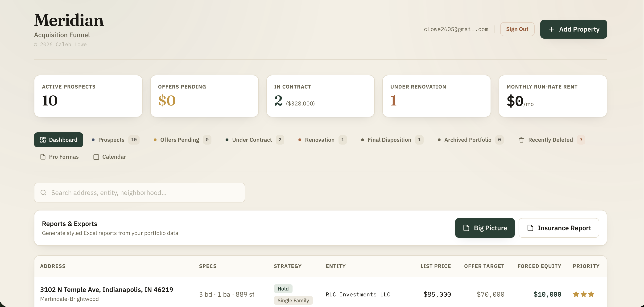Click the Offer Target column header
The image size is (644, 307).
coord(484,266)
